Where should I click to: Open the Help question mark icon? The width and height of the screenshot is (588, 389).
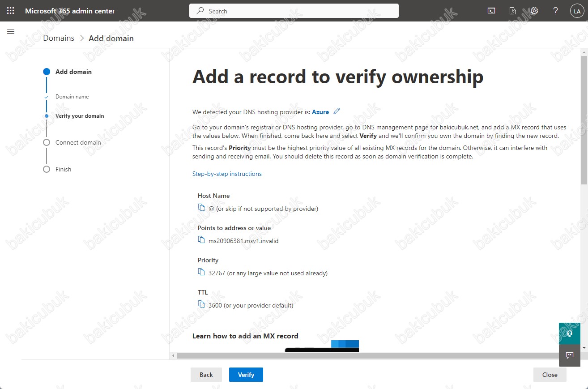click(x=555, y=11)
